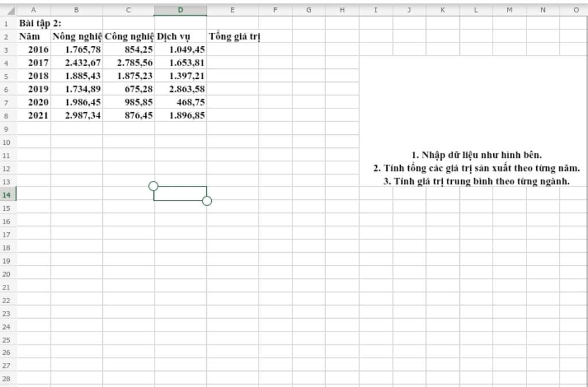Screen dimensions: 588x387
Task: Click year cell 2018
Action: click(34, 76)
